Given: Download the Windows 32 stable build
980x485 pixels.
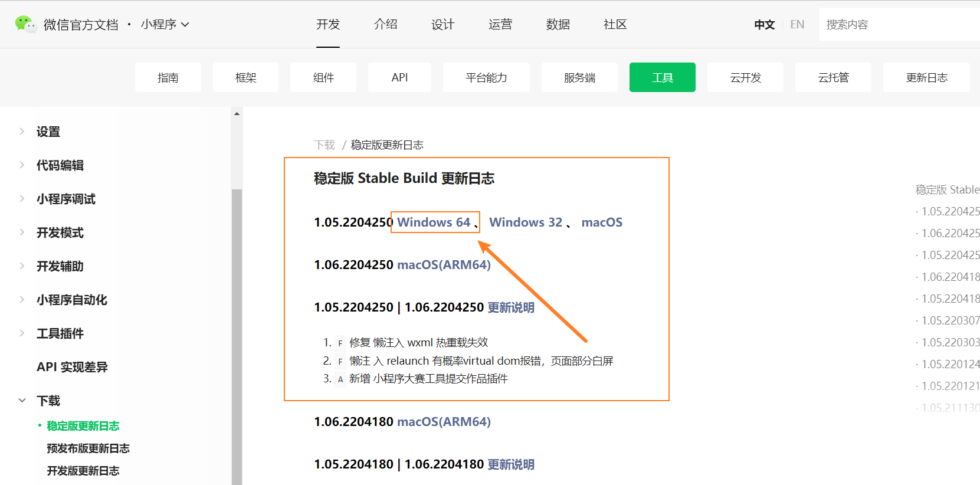Looking at the screenshot, I should [x=526, y=222].
